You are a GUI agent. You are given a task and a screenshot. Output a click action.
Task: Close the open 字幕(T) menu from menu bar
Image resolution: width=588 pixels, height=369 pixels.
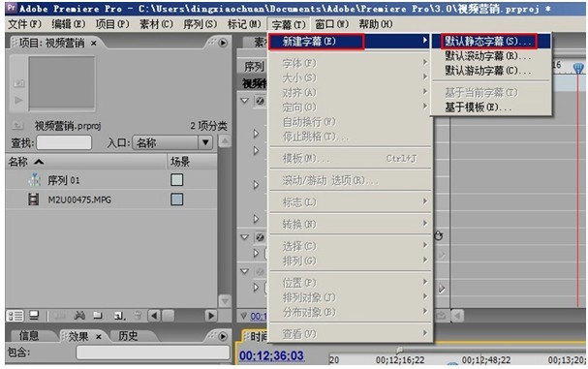pos(289,25)
